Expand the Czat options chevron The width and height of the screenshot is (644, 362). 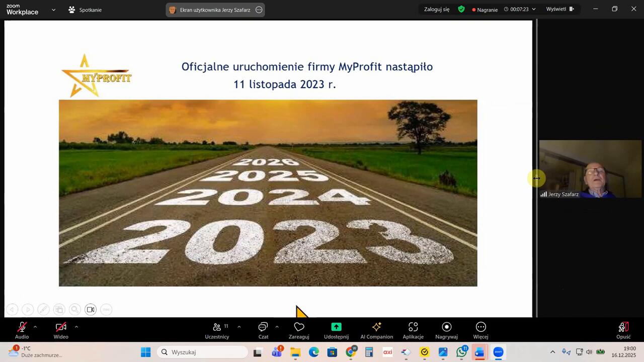coord(277,327)
